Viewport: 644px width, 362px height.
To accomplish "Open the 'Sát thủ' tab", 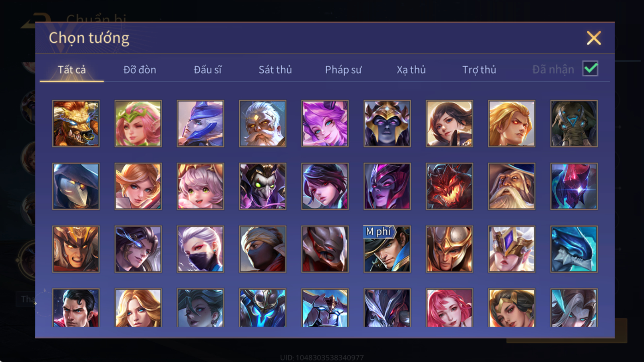I will 275,70.
